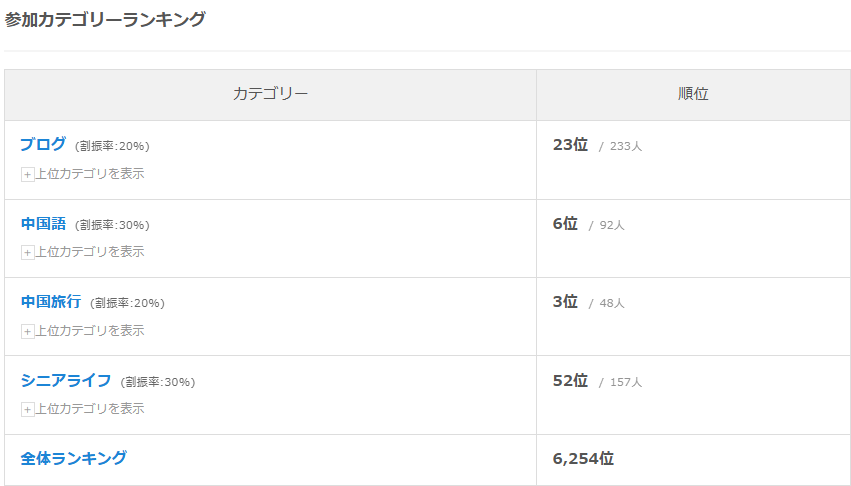The height and width of the screenshot is (486, 851).
Task: Click the plus icon under 中国旅行
Action: pyautogui.click(x=28, y=331)
